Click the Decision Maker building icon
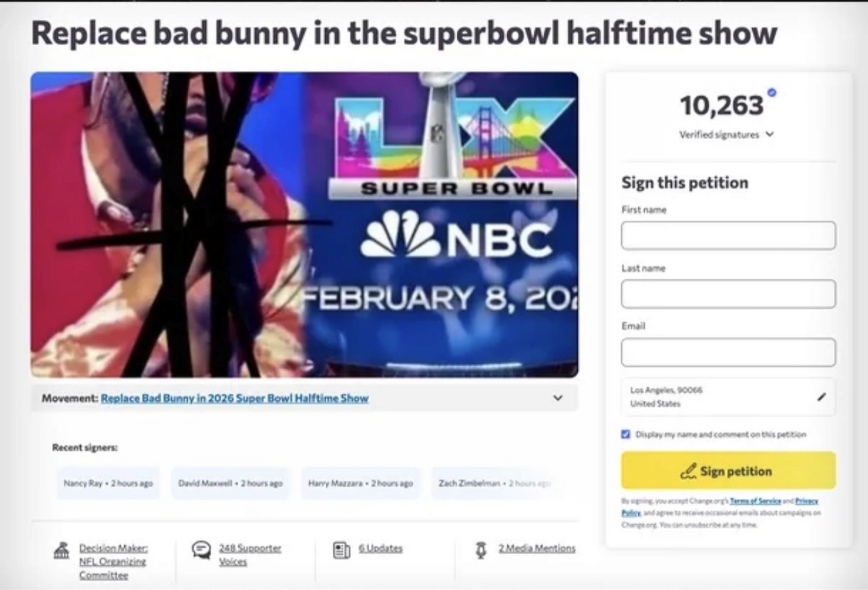Image resolution: width=868 pixels, height=590 pixels. (62, 550)
